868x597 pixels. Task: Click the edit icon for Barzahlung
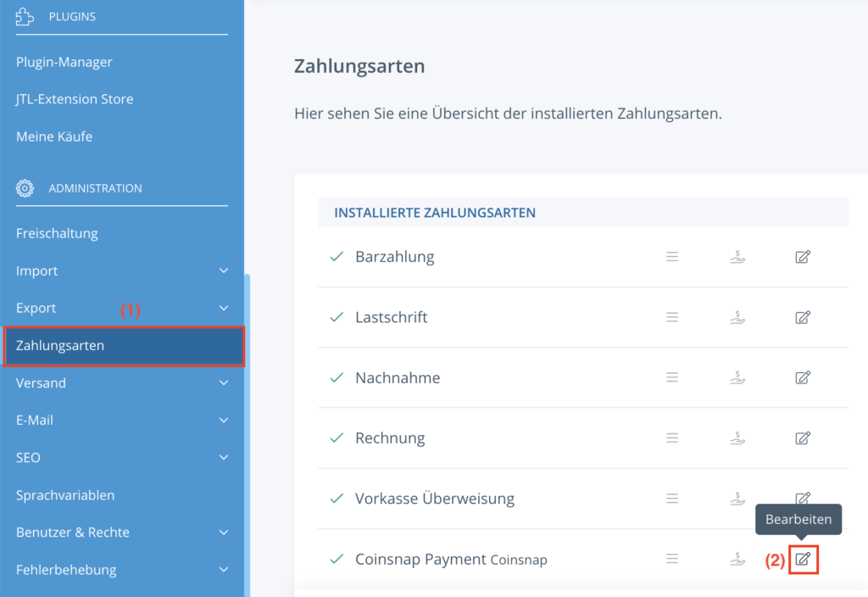[x=803, y=257]
